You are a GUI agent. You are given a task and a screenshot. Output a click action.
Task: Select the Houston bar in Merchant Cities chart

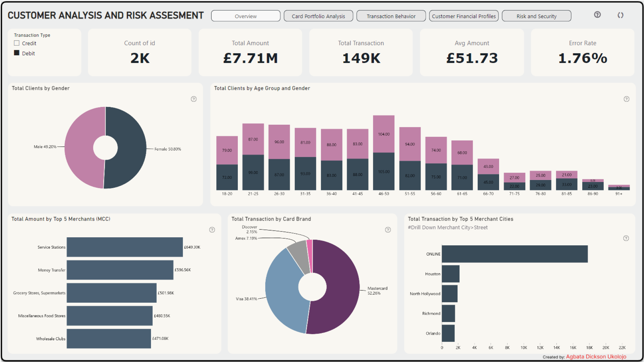click(x=451, y=274)
